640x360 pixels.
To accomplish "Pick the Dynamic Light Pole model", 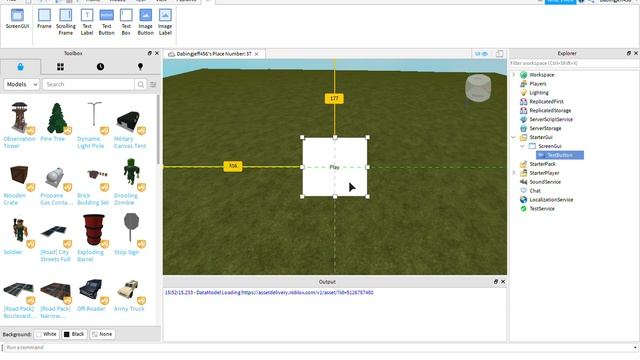I will tap(93, 125).
